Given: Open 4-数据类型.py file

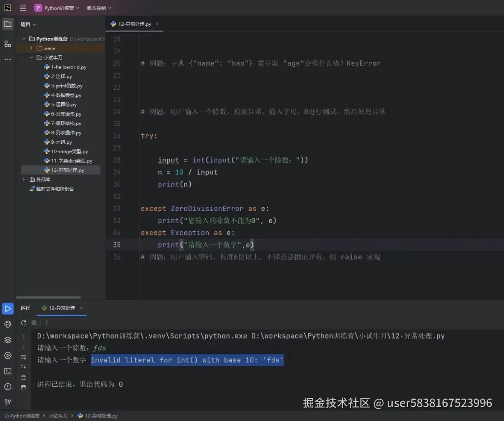Looking at the screenshot, I should [x=63, y=95].
